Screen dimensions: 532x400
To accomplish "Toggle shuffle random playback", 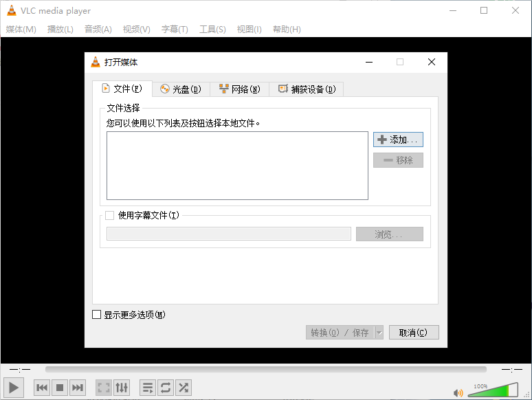I will (x=184, y=388).
